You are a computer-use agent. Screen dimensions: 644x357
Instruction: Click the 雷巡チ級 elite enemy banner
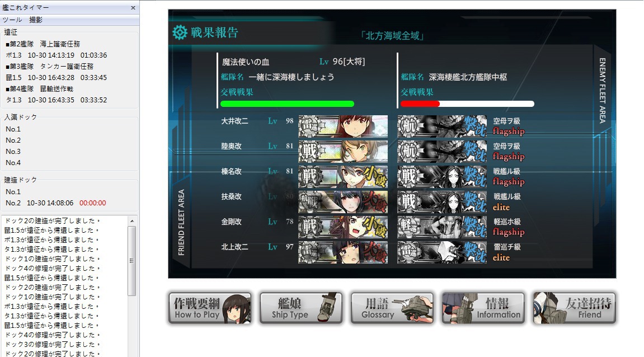(x=442, y=252)
